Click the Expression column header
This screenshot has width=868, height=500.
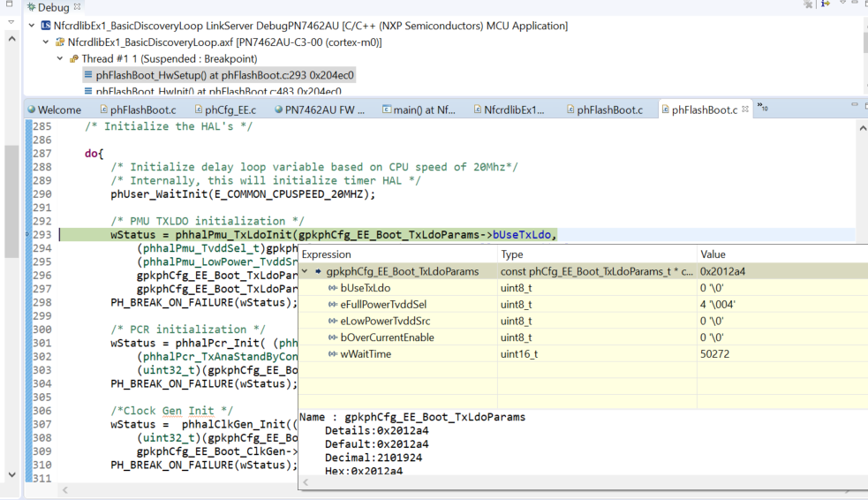398,254
